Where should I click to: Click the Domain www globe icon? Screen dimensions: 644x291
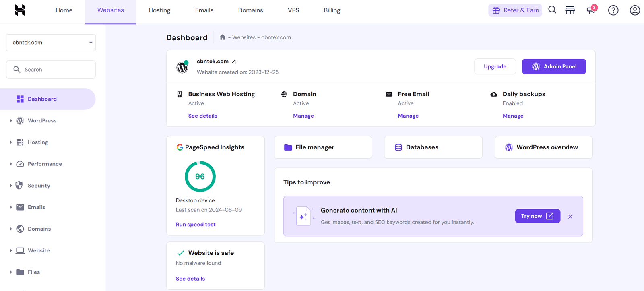point(284,94)
